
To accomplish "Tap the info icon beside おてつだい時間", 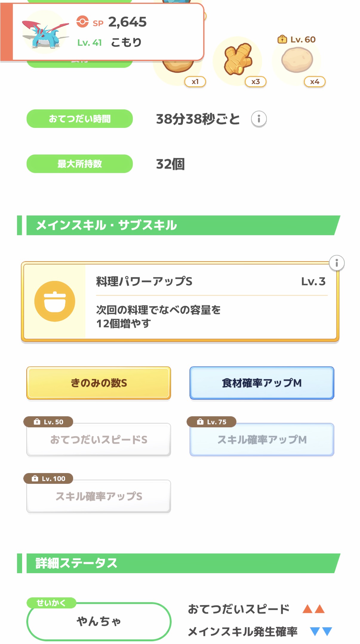I will pos(259,119).
